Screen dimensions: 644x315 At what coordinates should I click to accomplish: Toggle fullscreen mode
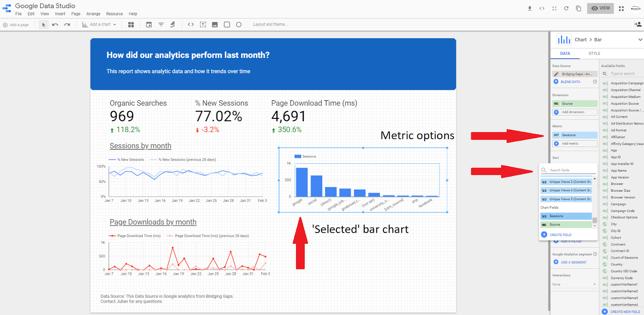click(554, 8)
